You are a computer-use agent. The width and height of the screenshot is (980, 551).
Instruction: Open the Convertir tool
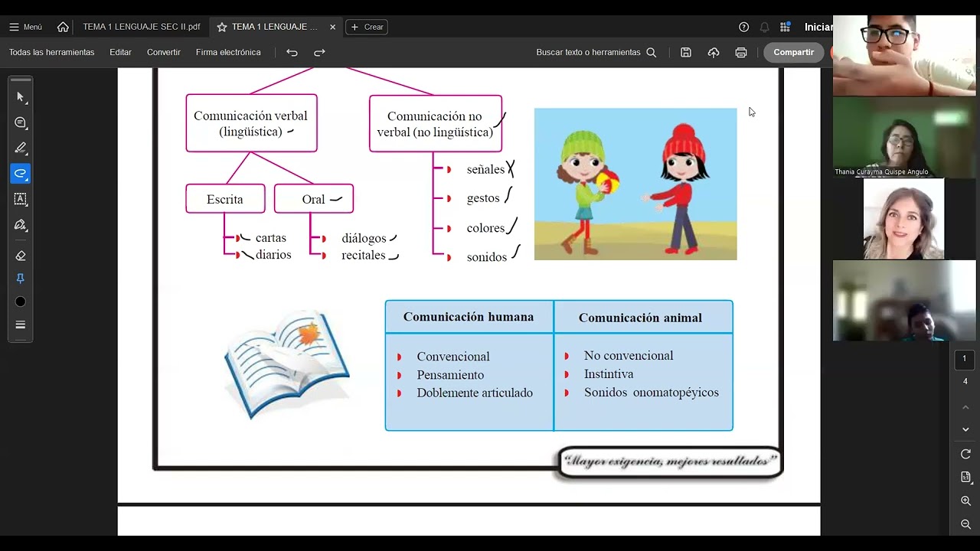pyautogui.click(x=164, y=52)
